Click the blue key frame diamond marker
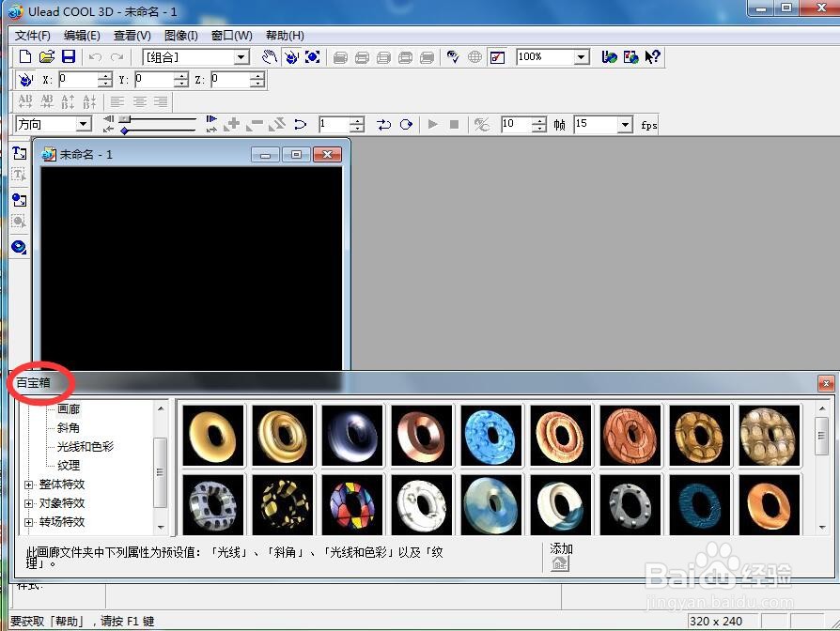This screenshot has height=631, width=840. point(124,131)
